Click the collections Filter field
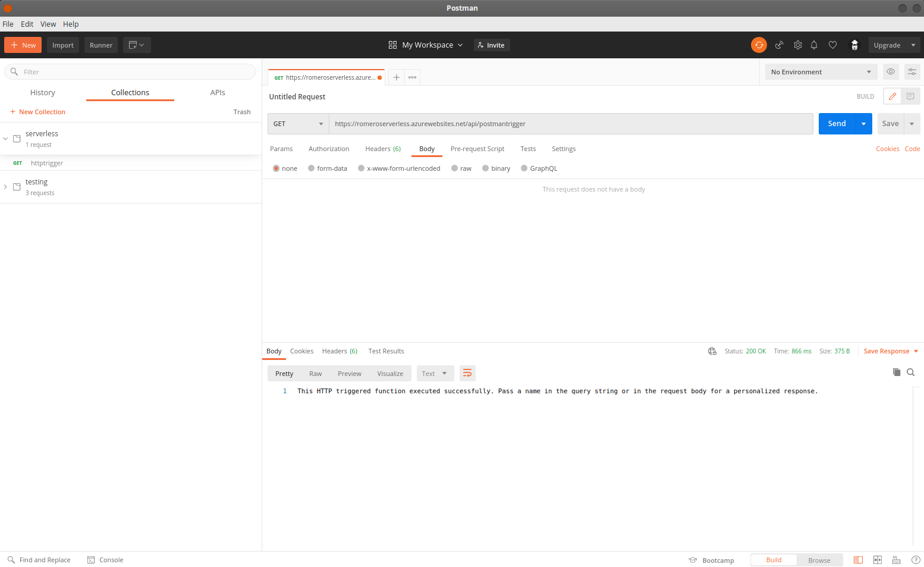Viewport: 924px width, 567px height. click(130, 72)
